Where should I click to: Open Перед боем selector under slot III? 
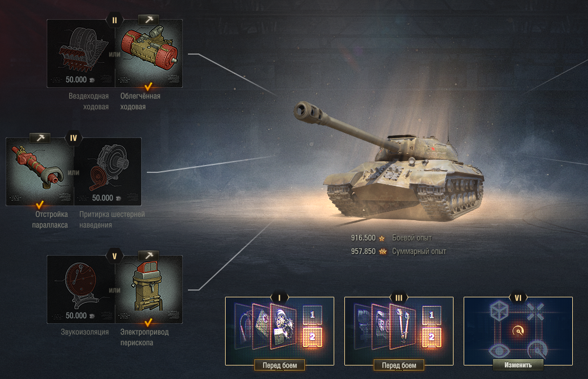(x=398, y=365)
